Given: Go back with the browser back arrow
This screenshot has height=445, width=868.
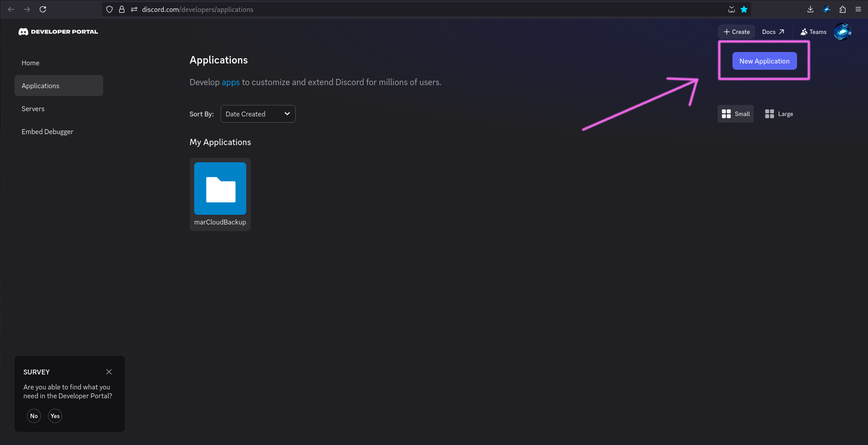Looking at the screenshot, I should (x=11, y=9).
